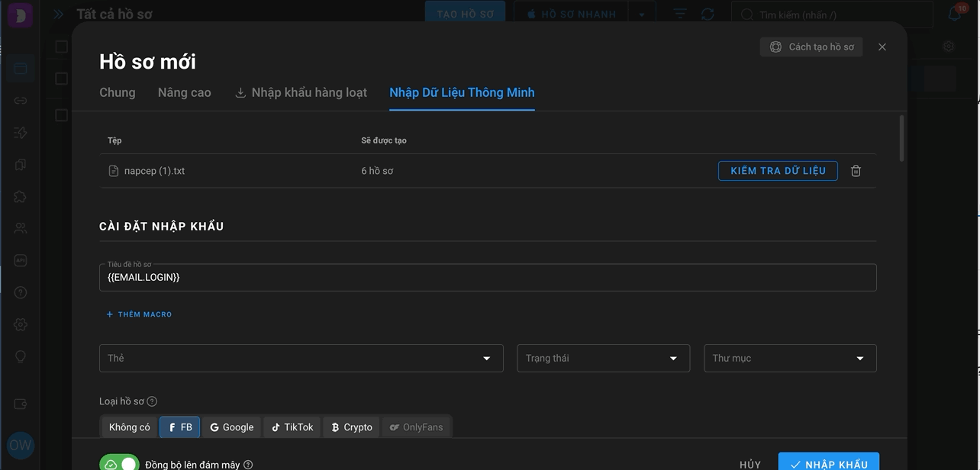
Task: Click the refresh icon in the top toolbar
Action: 708,14
